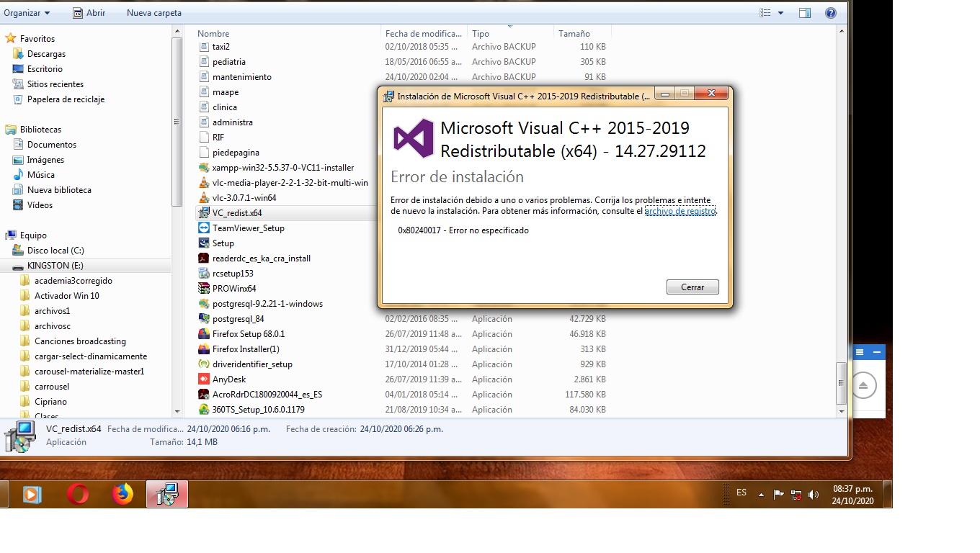Image resolution: width=980 pixels, height=553 pixels.
Task: Select rcsetup153 installer icon
Action: pos(204,274)
